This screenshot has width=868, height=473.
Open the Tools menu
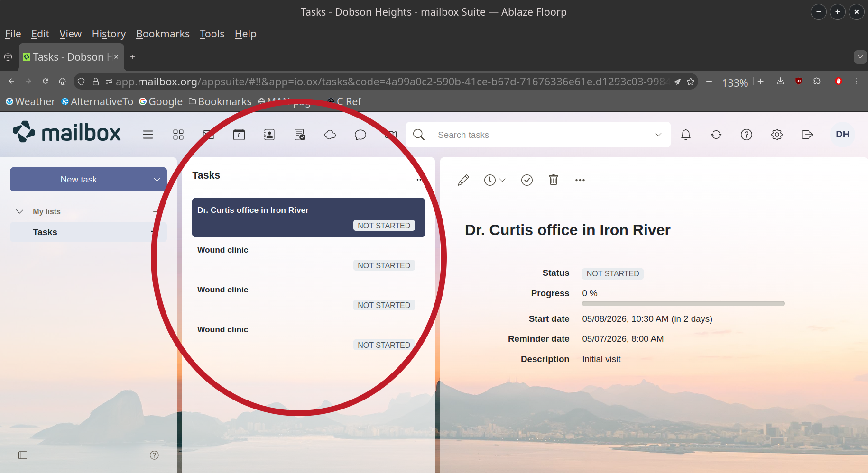[x=212, y=34]
